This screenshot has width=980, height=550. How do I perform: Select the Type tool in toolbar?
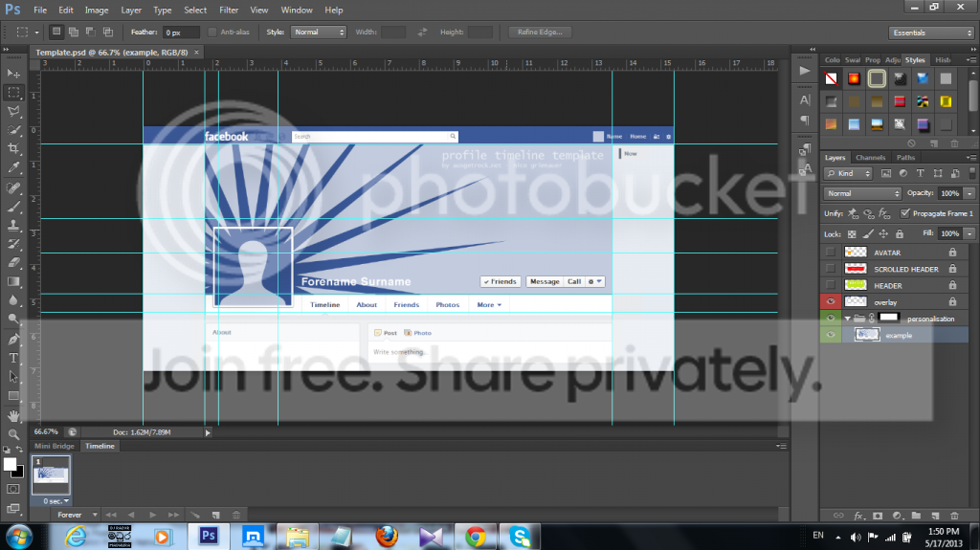point(13,358)
